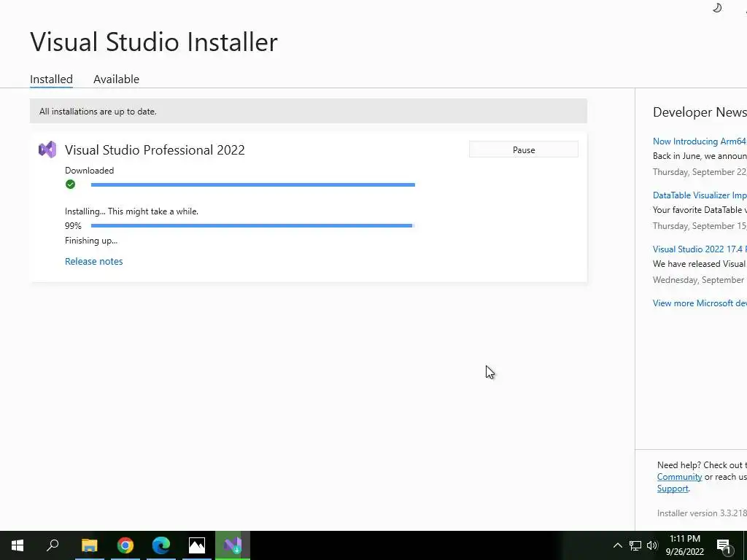747x560 pixels.
Task: Pause the Visual Studio installation
Action: pos(524,149)
